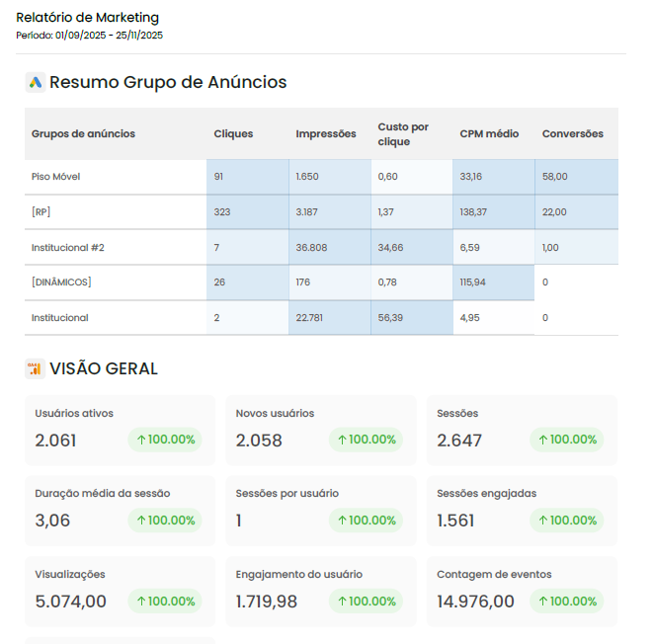Screen dimensions: 654x644
Task: Click the Resumo Grupo de Anúncios heading
Action: (x=168, y=83)
